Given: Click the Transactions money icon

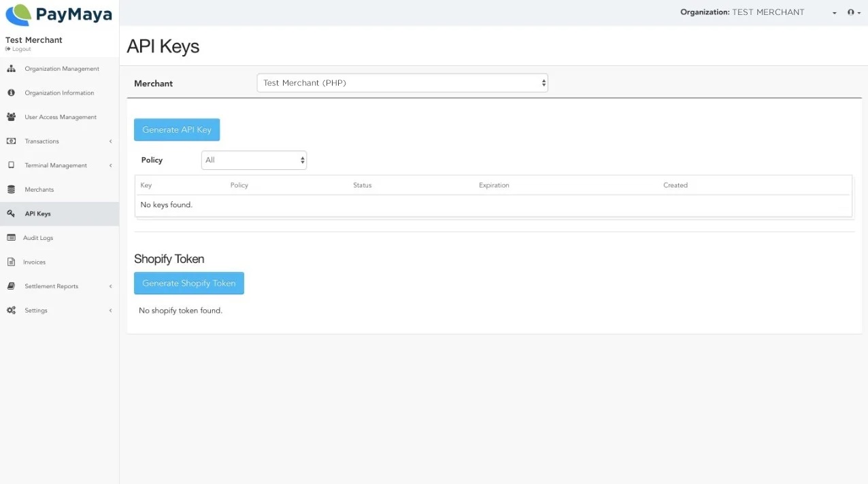Looking at the screenshot, I should pos(11,141).
